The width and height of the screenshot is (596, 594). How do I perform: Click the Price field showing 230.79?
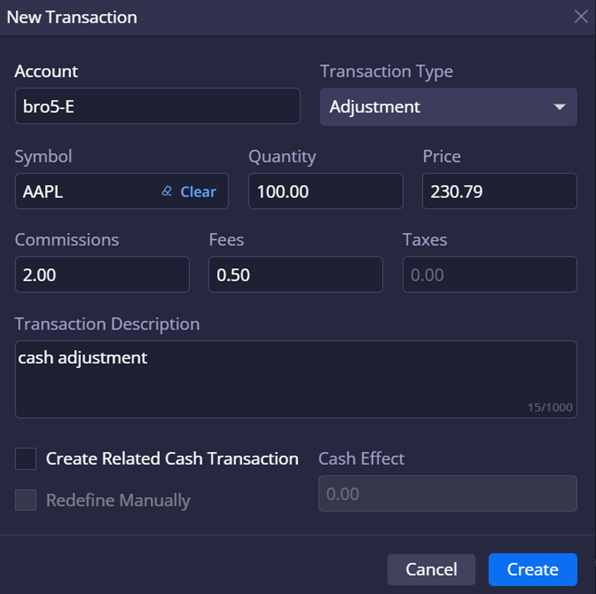click(x=499, y=191)
